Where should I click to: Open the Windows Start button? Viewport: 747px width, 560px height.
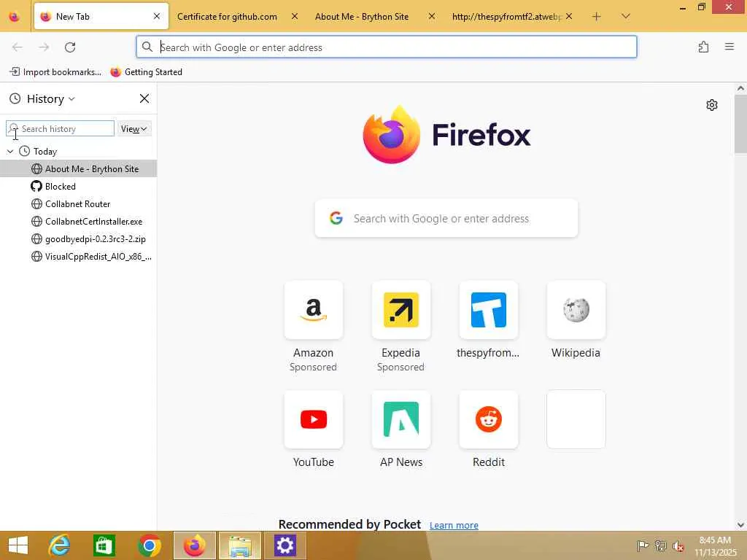[18, 545]
